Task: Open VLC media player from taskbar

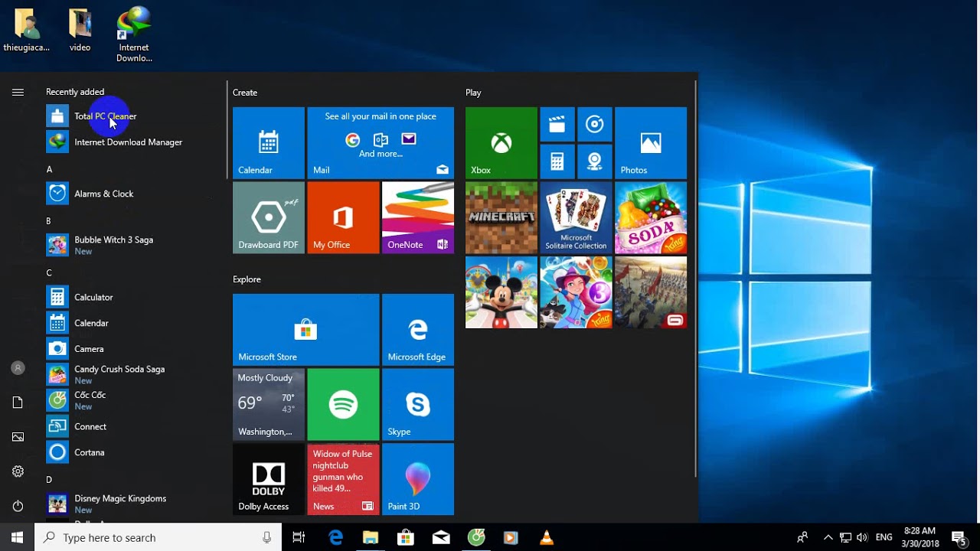Action: 547,537
